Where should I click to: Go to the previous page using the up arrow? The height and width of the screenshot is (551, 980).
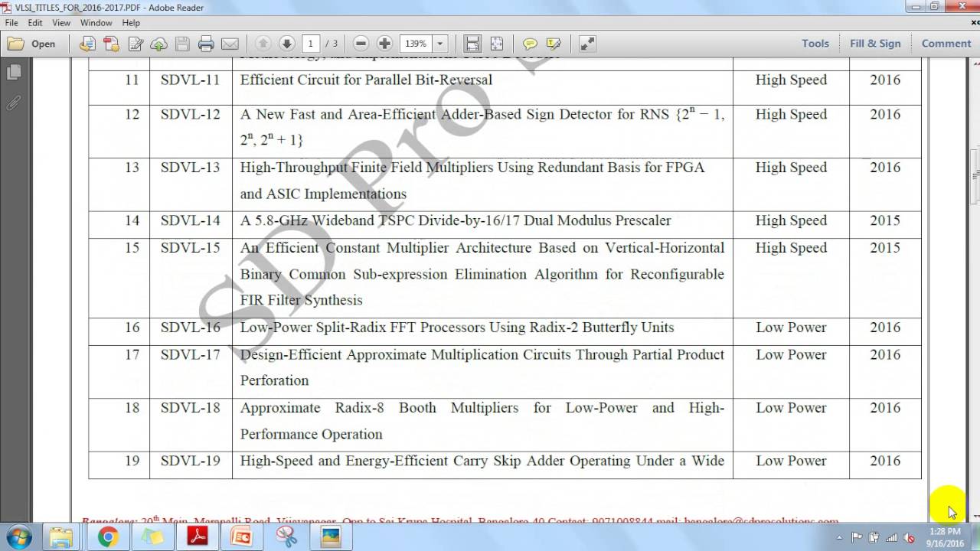[x=263, y=44]
